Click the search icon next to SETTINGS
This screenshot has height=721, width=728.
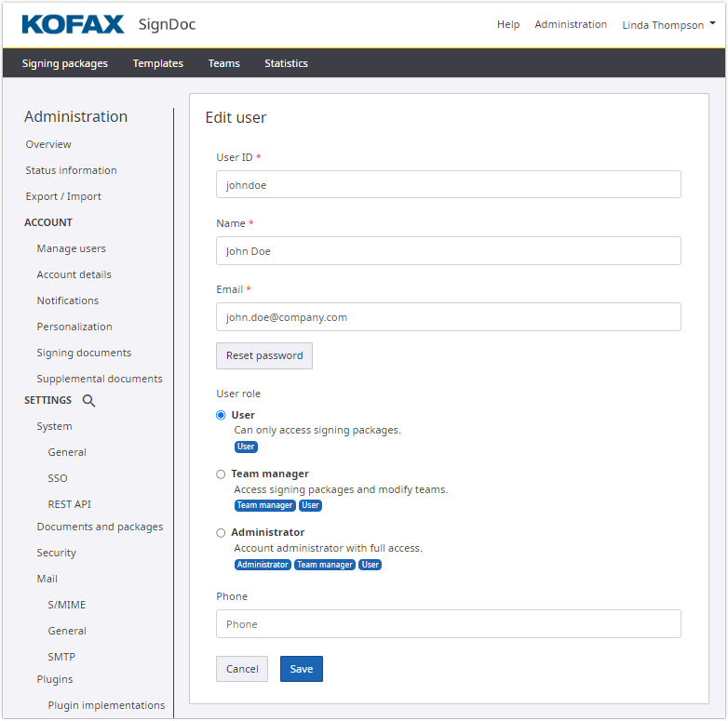click(x=89, y=401)
